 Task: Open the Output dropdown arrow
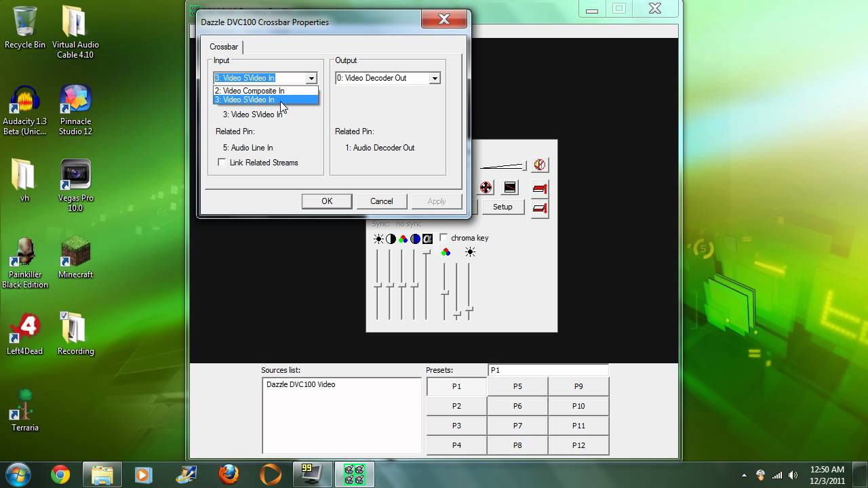tap(434, 78)
